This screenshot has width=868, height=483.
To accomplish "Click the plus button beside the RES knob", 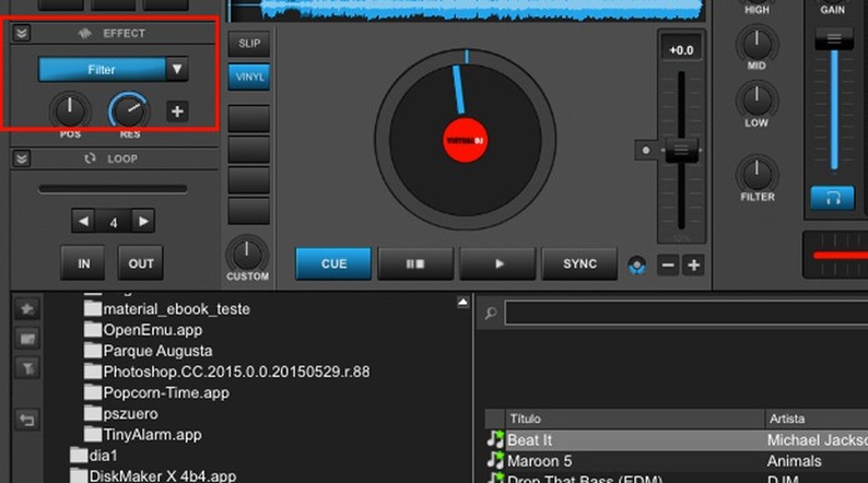I will pos(177,111).
